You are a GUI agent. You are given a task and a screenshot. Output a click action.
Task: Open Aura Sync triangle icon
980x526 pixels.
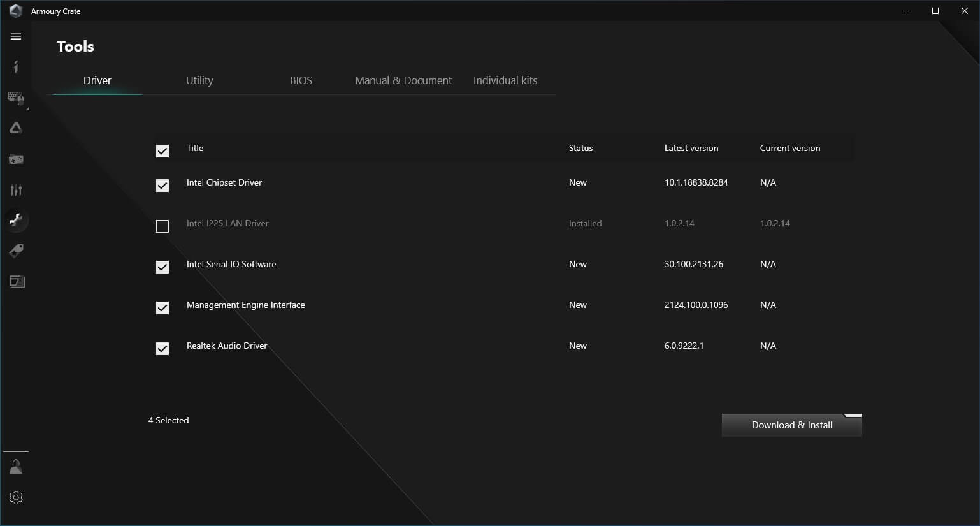tap(16, 128)
